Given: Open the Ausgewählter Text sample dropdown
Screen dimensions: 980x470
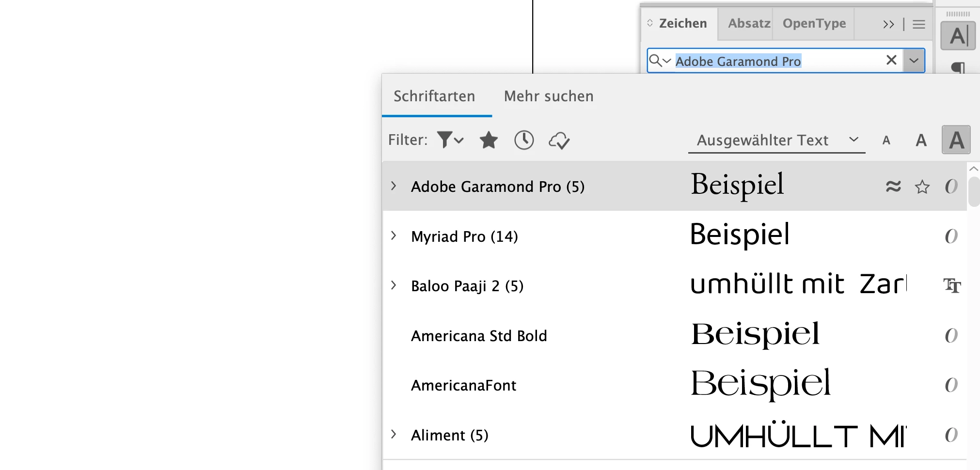Looking at the screenshot, I should [777, 141].
